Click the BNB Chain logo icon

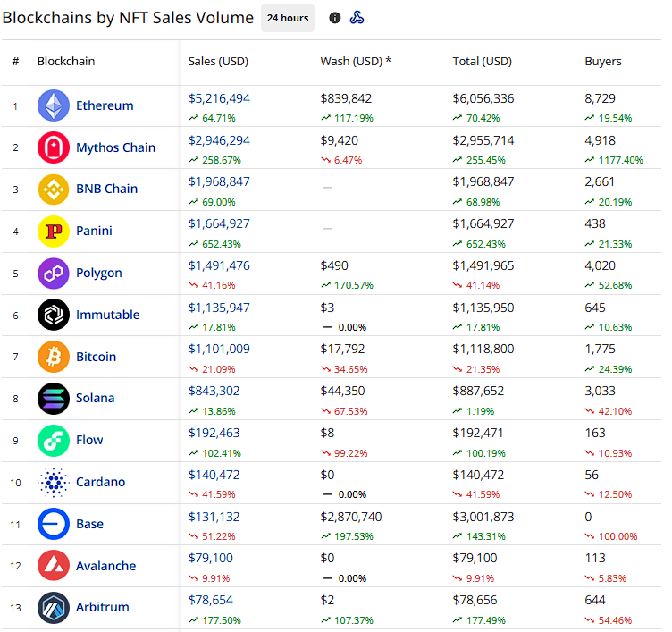tap(54, 190)
